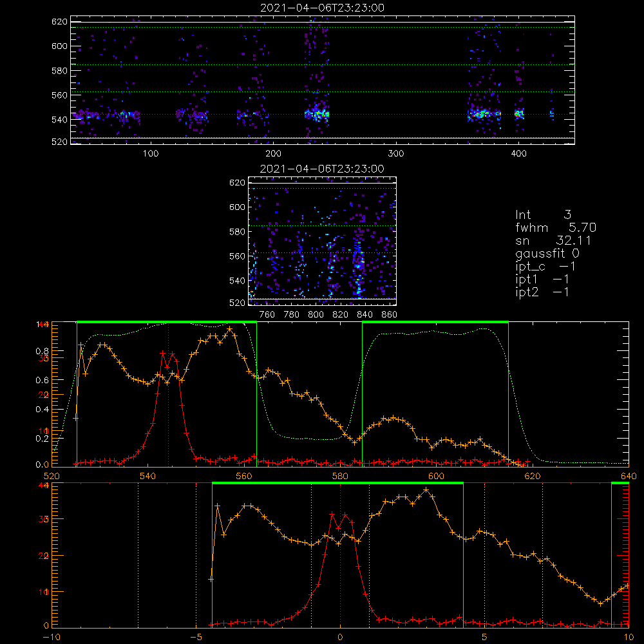Screen dimensions: 644x644
Task: Click the white dotted marker at 7 in bottom plot
Action: 542,555
